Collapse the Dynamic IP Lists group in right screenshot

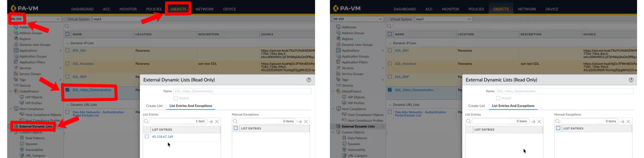coord(390,43)
